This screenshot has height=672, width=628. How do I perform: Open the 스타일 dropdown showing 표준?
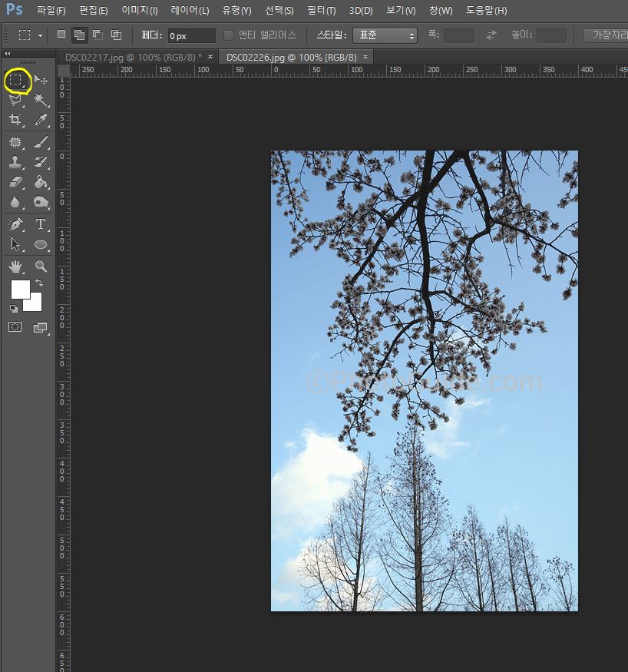[x=385, y=35]
